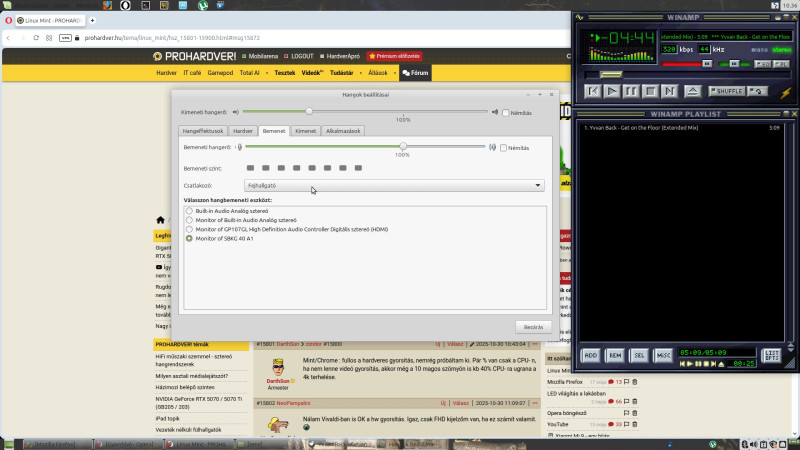This screenshot has width=800, height=450.
Task: Toggle Winamp equalizer (EQ) window
Action: (763, 64)
